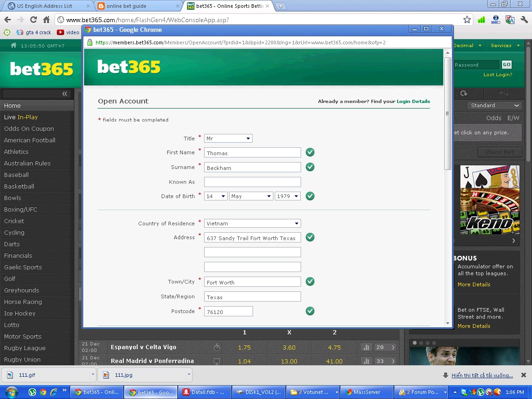Click the State/Region field containing Texas

click(253, 296)
